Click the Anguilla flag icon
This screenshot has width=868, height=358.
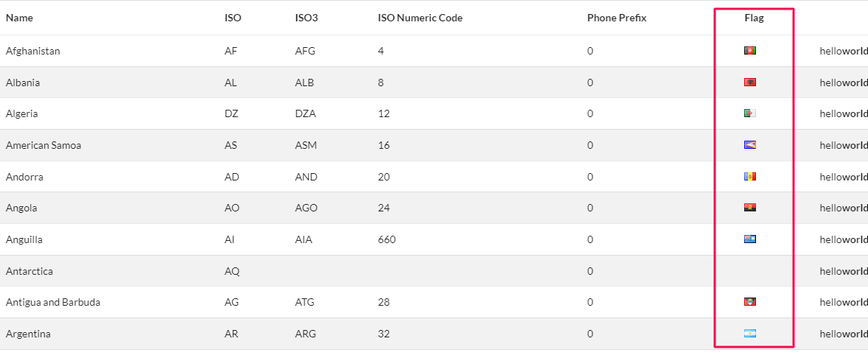(x=750, y=239)
